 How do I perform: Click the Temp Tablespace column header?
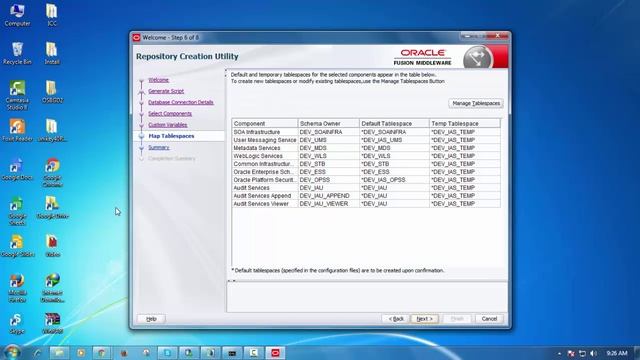coord(465,123)
